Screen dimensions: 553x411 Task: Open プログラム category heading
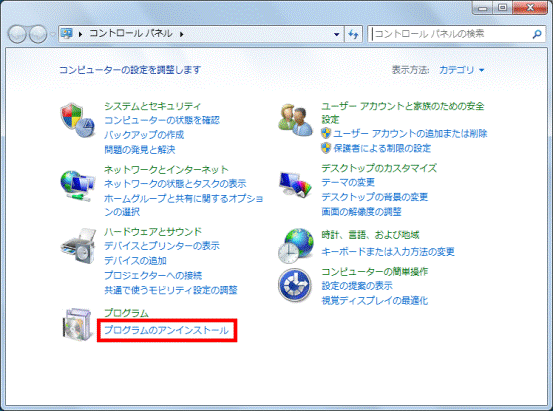point(126,313)
